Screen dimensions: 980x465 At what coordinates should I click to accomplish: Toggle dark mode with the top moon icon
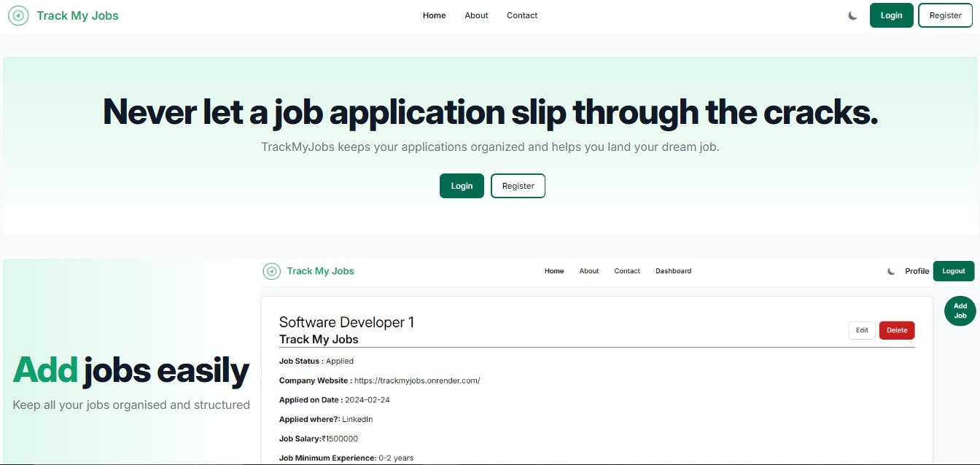tap(852, 15)
